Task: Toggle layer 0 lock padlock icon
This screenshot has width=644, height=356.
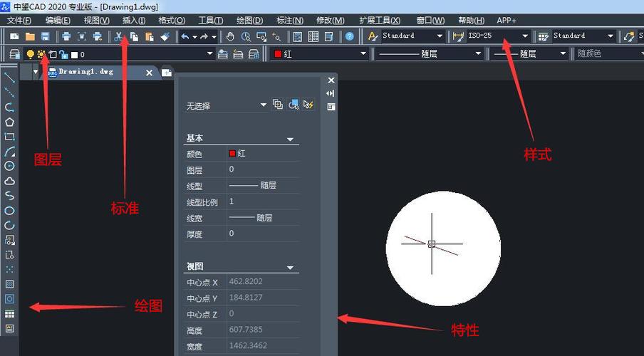Action: [63, 54]
